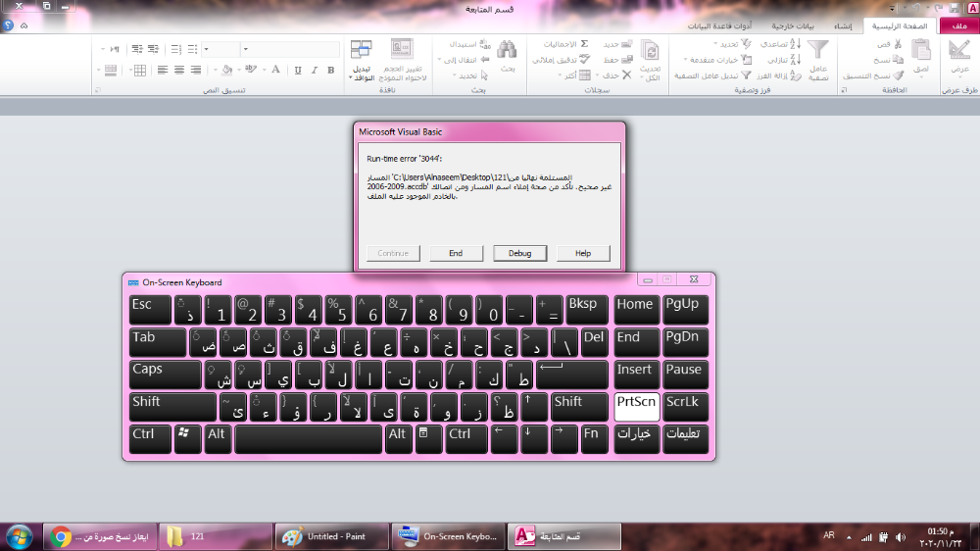Screen dimensions: 980x551
Task: Click the space bar on On-Screen Keyboard
Action: coord(308,439)
